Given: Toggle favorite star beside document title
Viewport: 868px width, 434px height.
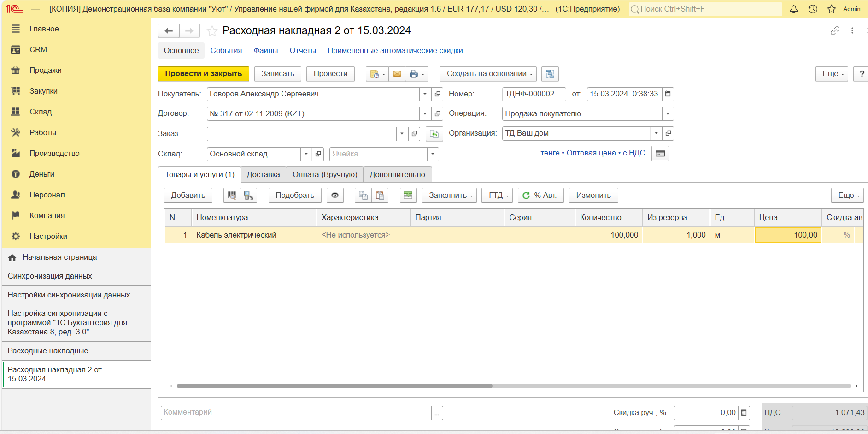Looking at the screenshot, I should click(212, 31).
